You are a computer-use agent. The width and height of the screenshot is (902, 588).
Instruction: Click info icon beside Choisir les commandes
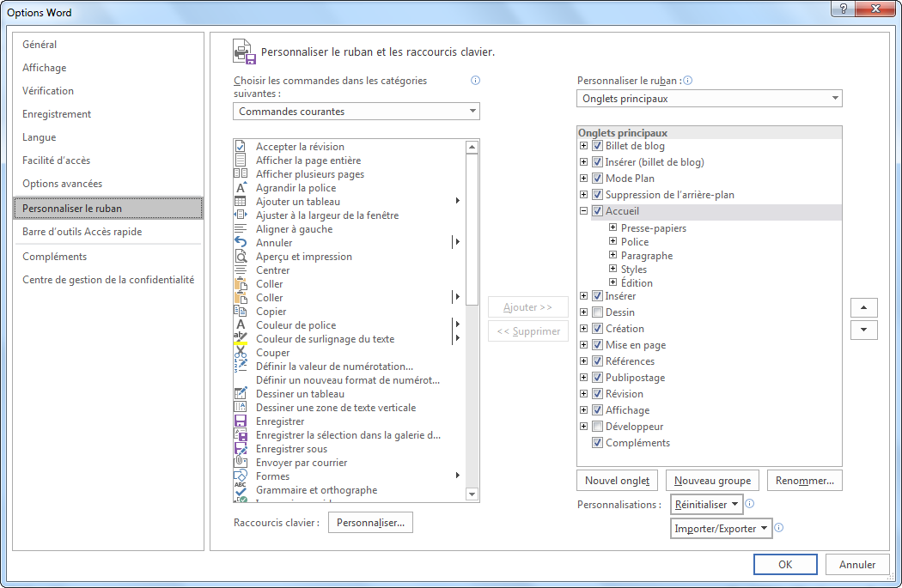pos(475,81)
